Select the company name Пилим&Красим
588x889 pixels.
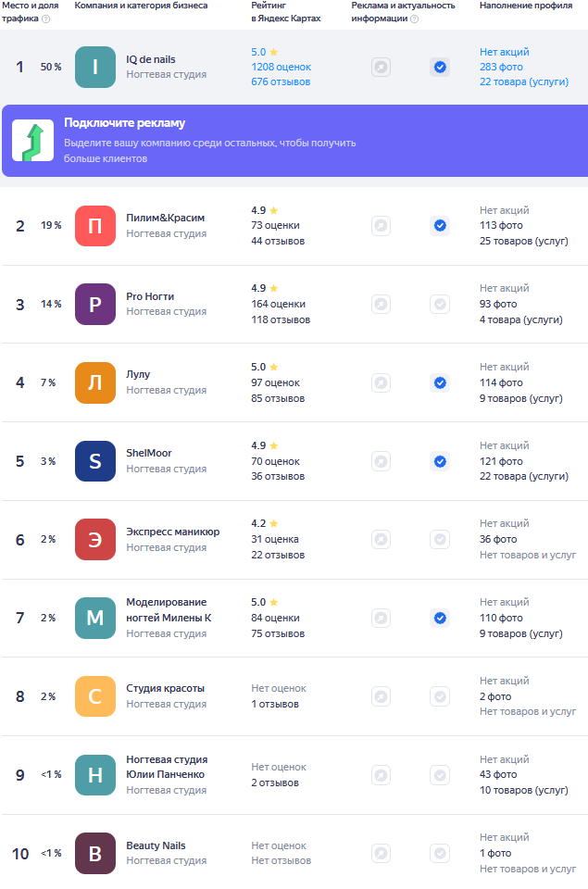(x=166, y=218)
